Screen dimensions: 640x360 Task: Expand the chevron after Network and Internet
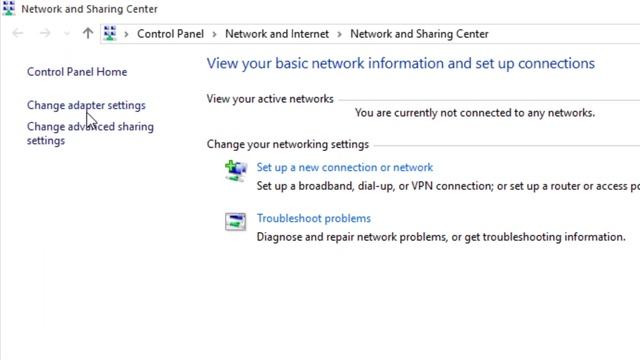pyautogui.click(x=339, y=34)
